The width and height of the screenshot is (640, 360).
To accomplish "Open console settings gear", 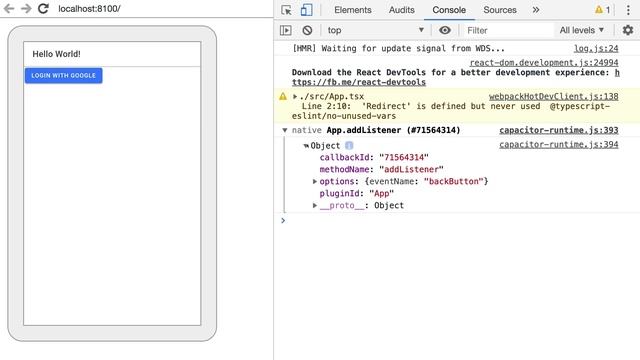I will (628, 30).
